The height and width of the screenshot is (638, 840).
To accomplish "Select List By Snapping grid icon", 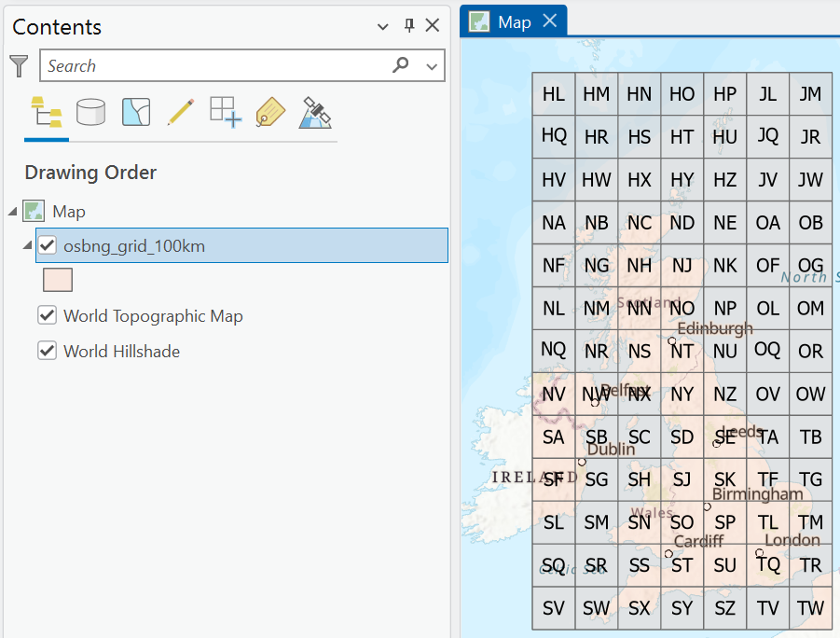I will (x=226, y=112).
